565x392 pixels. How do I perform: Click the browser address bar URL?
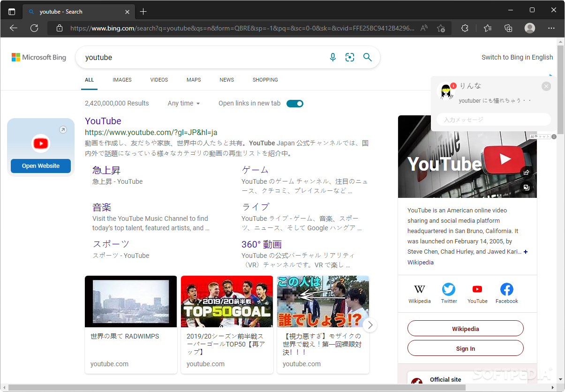[242, 28]
